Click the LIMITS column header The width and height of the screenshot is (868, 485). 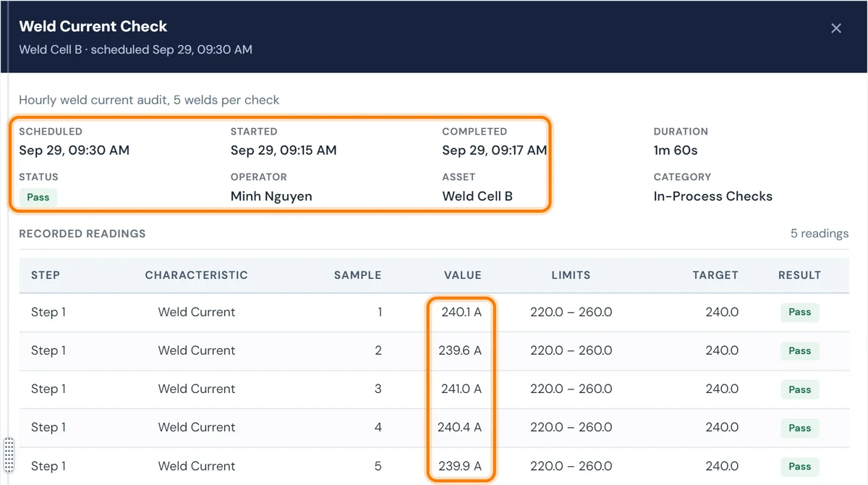[x=571, y=275]
